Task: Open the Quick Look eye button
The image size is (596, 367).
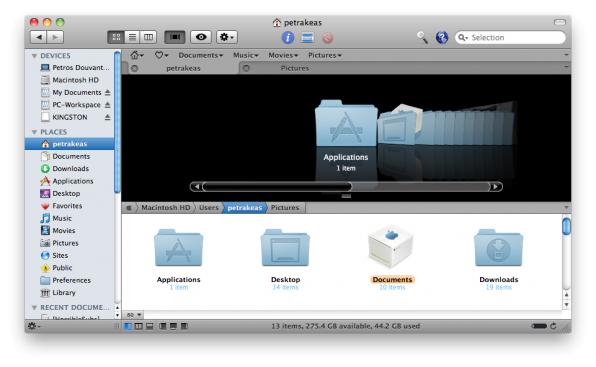Action: click(x=201, y=37)
